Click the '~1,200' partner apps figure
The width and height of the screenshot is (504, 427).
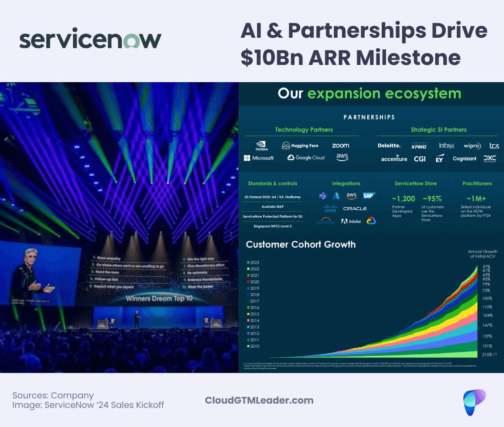coord(403,199)
